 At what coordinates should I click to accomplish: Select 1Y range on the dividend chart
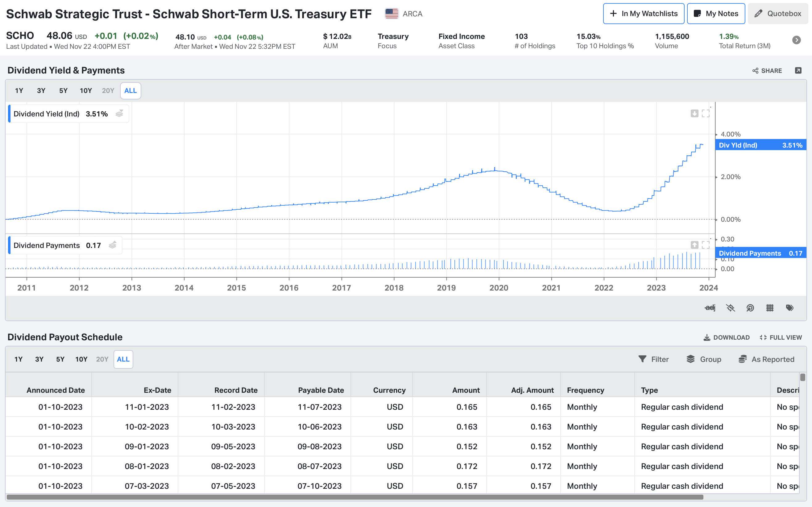pos(19,90)
